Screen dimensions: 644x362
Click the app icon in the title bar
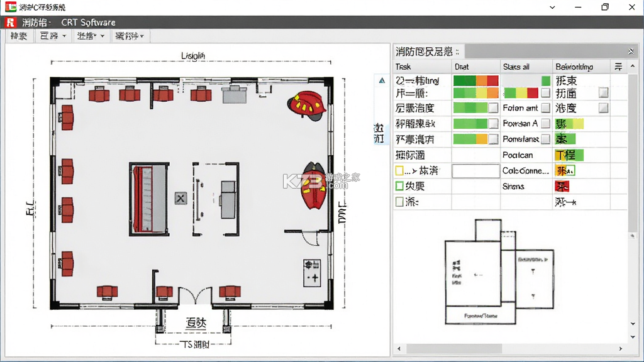(x=11, y=6)
